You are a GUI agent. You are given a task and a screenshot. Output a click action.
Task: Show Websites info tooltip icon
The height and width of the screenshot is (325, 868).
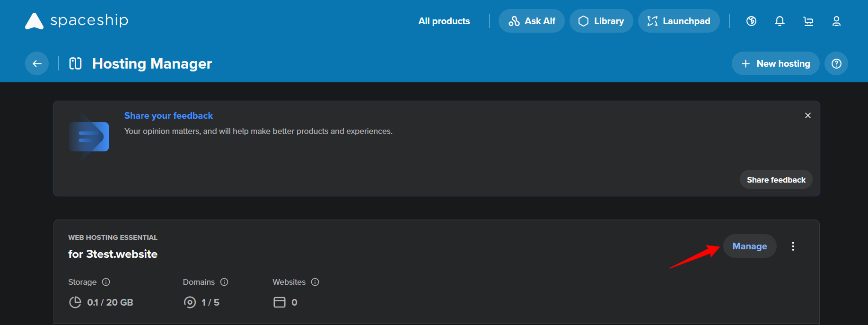pos(315,282)
